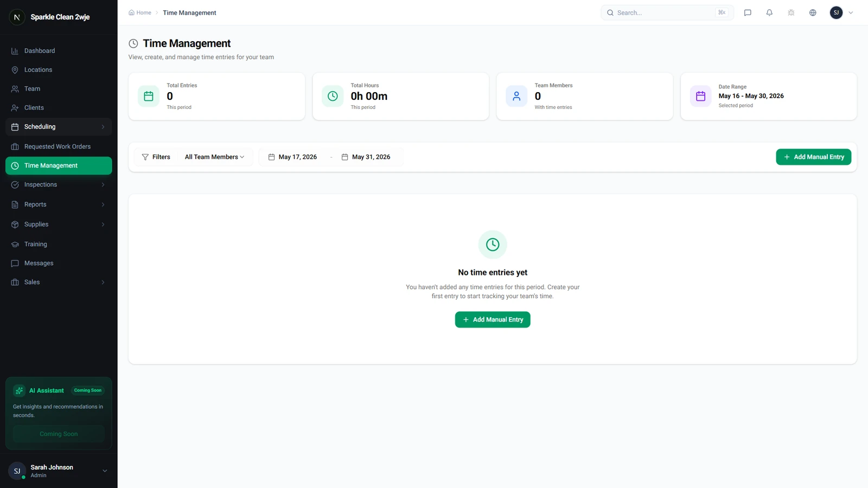Click the Sparkle Clean logo icon
868x488 pixels.
click(x=17, y=17)
